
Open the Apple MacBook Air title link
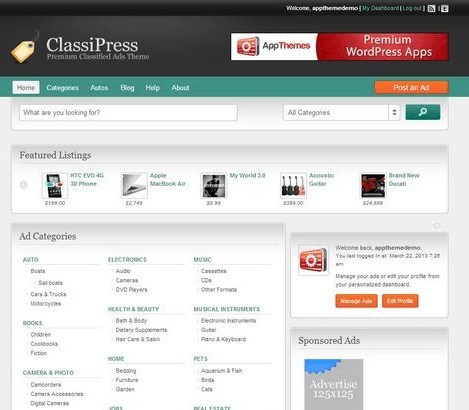168,179
